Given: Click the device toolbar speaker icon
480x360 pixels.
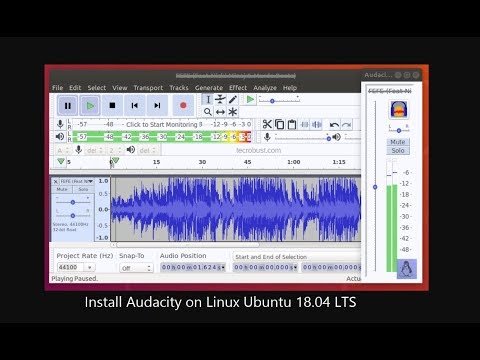Looking at the screenshot, I should [131, 150].
